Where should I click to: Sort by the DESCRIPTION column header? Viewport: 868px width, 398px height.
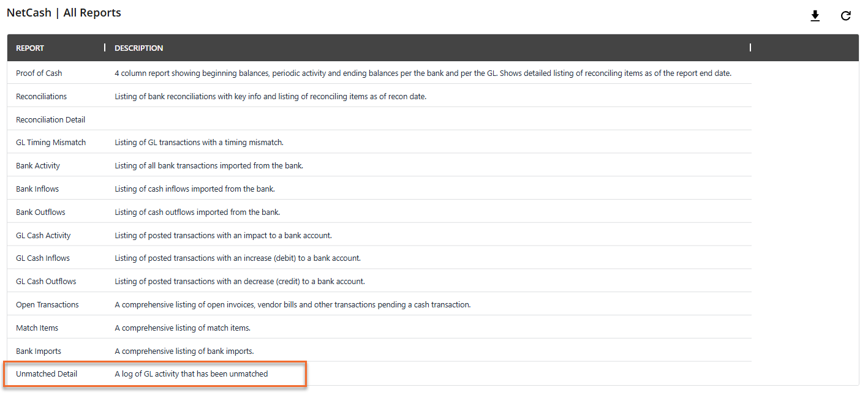click(x=139, y=48)
